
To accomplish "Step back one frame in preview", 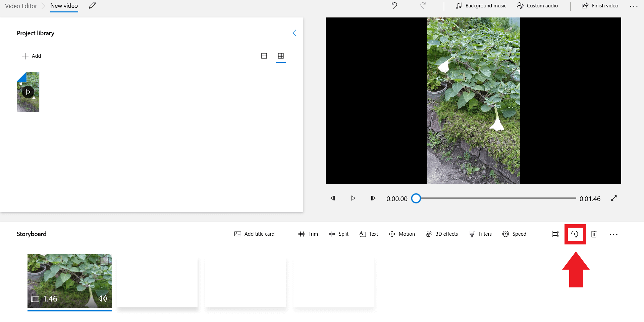I will click(x=333, y=198).
